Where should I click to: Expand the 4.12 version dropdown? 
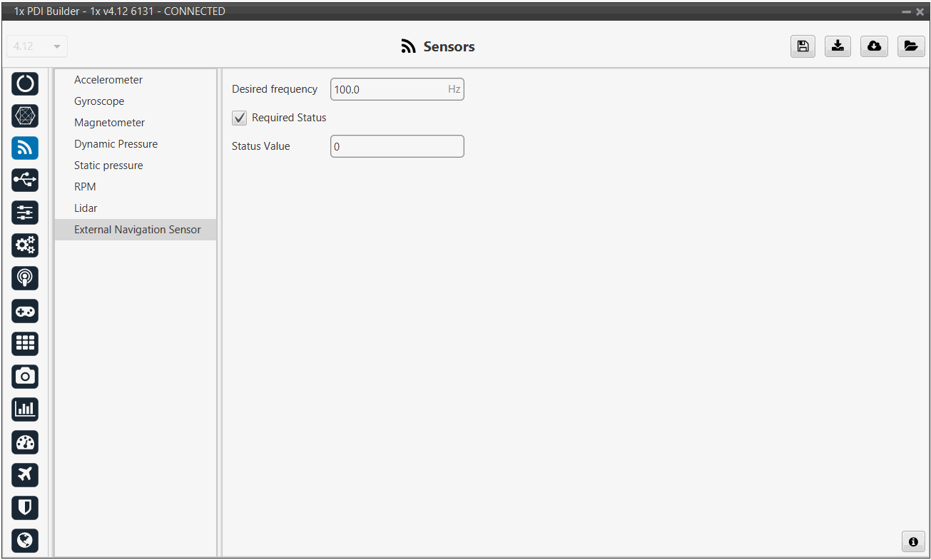(x=37, y=46)
